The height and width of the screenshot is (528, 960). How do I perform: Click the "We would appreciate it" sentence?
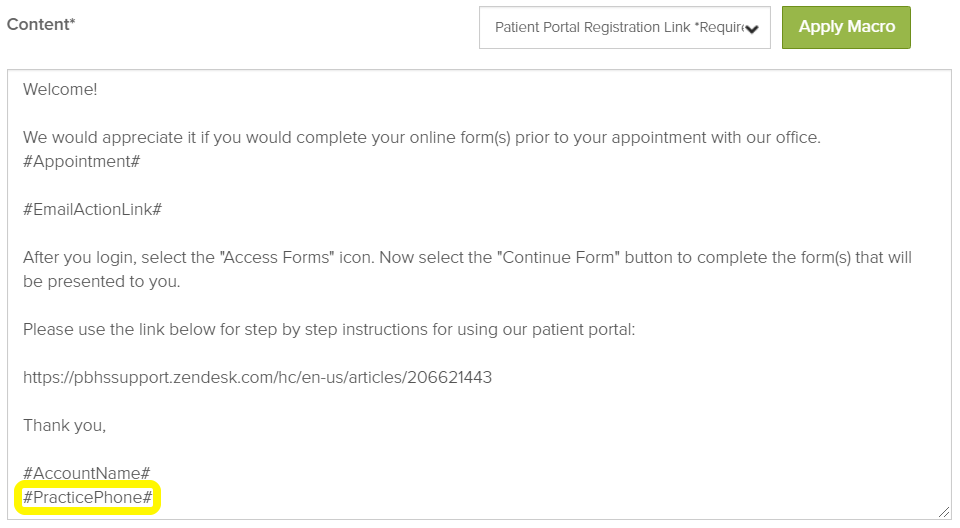110,137
